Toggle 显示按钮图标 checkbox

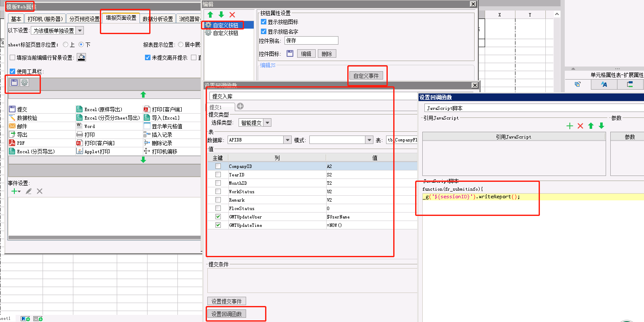click(263, 22)
